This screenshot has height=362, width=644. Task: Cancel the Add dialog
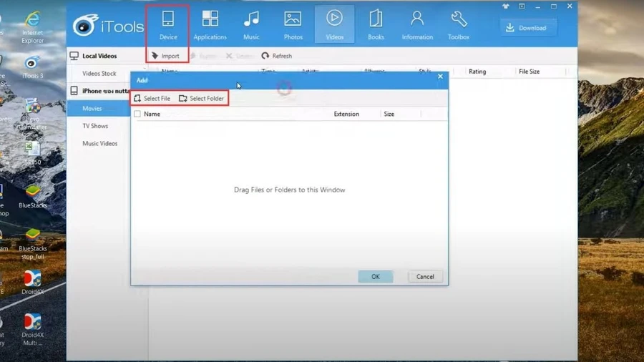click(425, 277)
